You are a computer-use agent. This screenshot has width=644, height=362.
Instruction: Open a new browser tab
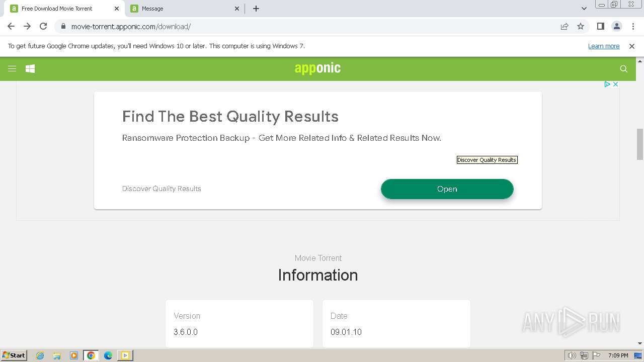tap(256, 9)
